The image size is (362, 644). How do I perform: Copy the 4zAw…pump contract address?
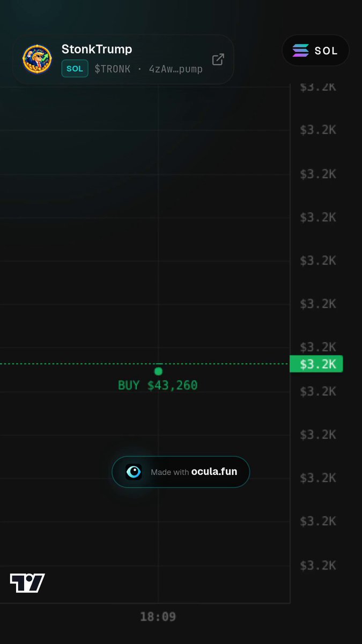click(x=176, y=69)
